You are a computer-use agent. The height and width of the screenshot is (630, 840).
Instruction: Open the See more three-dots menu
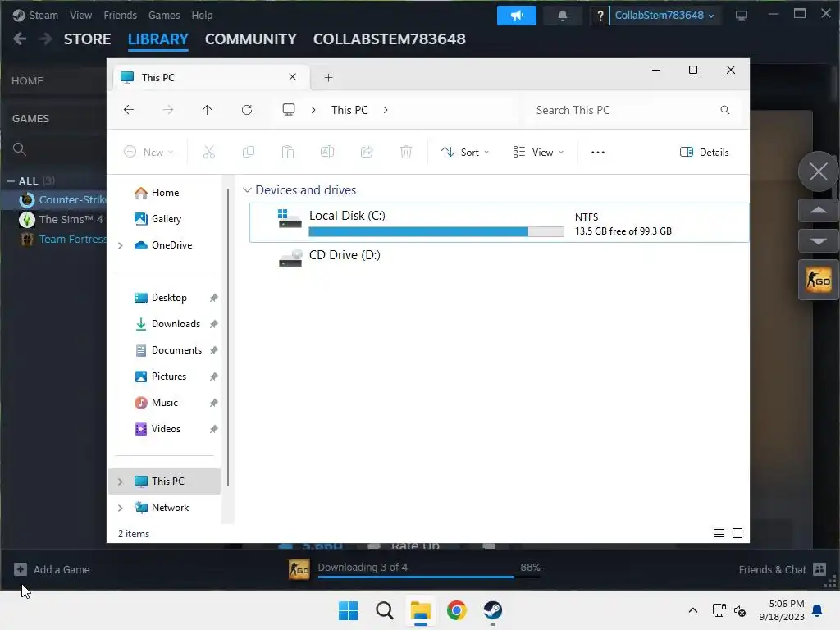pos(598,152)
